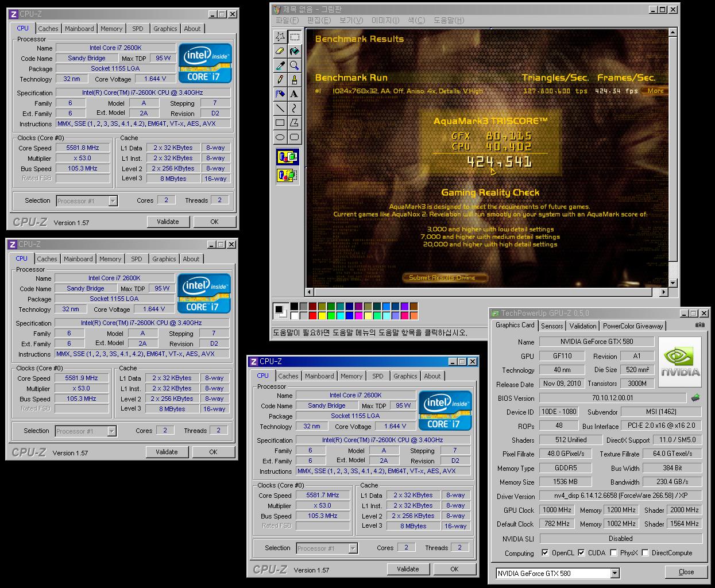Open the PowerColor Giveaway tab in GPU-Z
This screenshot has width=715, height=588.
click(x=632, y=326)
